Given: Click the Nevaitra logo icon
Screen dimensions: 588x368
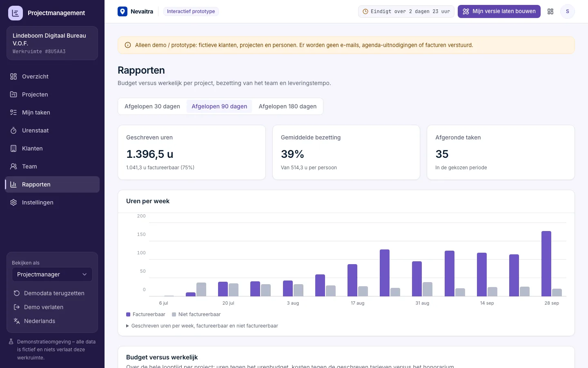Looking at the screenshot, I should [x=122, y=11].
